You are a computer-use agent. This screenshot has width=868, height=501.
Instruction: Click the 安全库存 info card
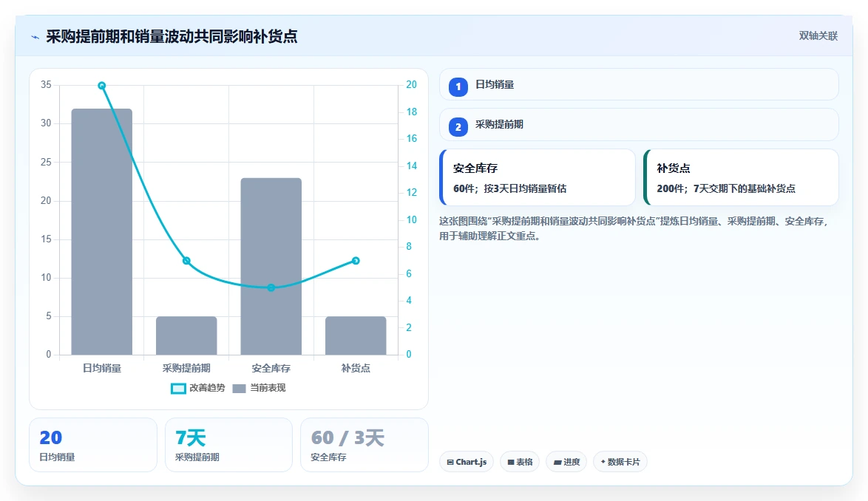tap(538, 177)
